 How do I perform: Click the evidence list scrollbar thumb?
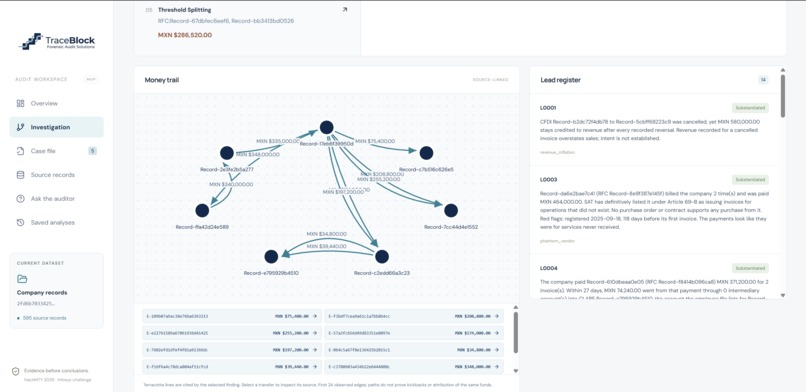tap(516, 333)
